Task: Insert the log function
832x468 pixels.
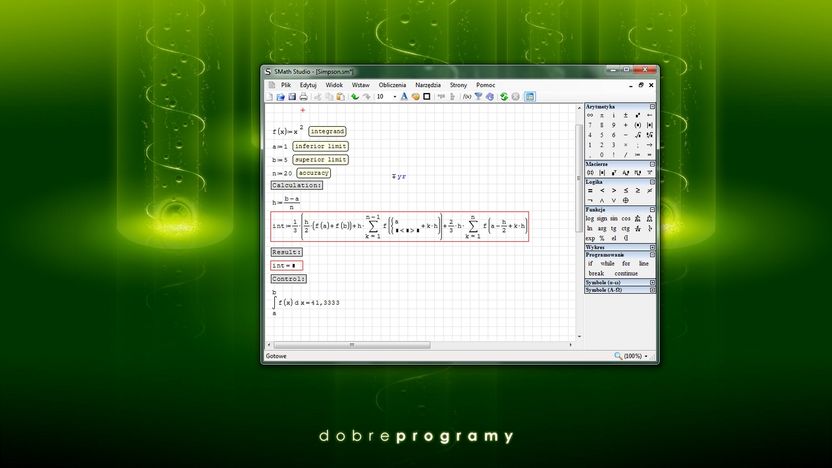Action: pyautogui.click(x=590, y=219)
